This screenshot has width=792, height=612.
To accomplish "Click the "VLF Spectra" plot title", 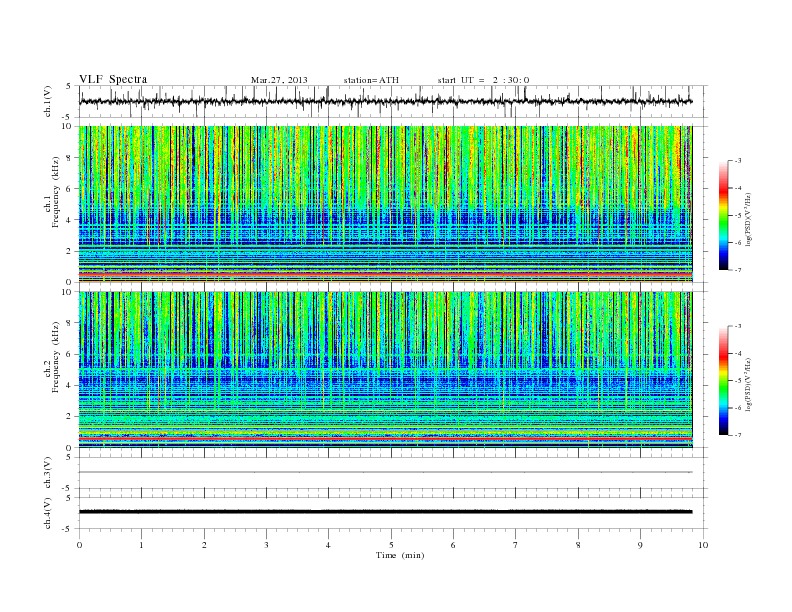I will click(113, 79).
